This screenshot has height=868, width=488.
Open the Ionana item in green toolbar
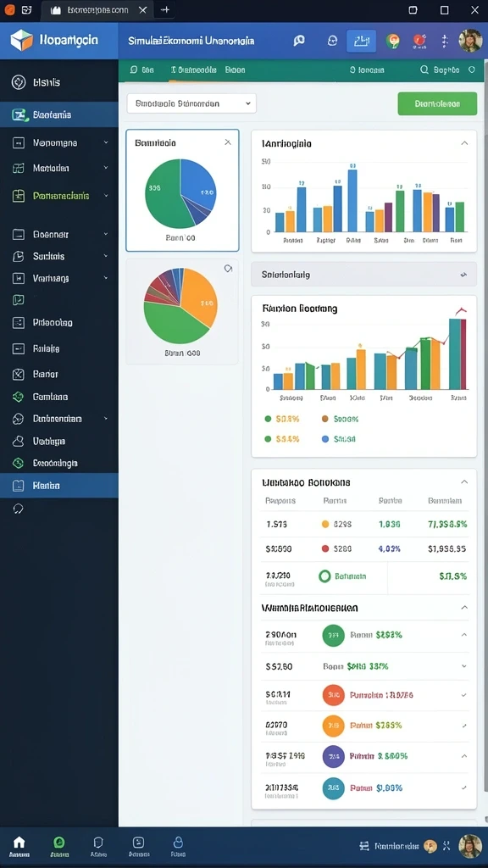coord(367,70)
